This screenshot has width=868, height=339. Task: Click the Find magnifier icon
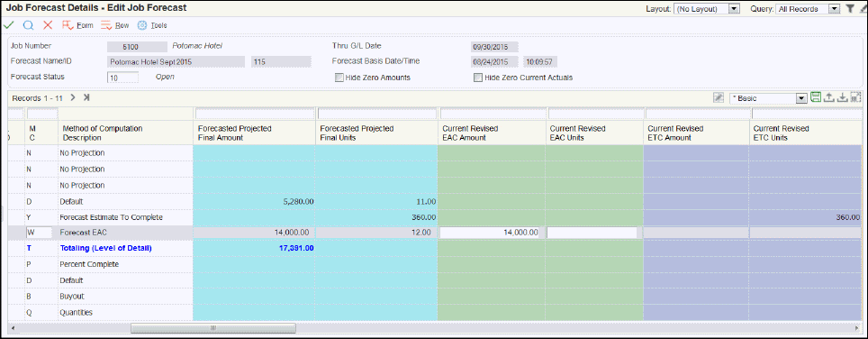[x=29, y=25]
